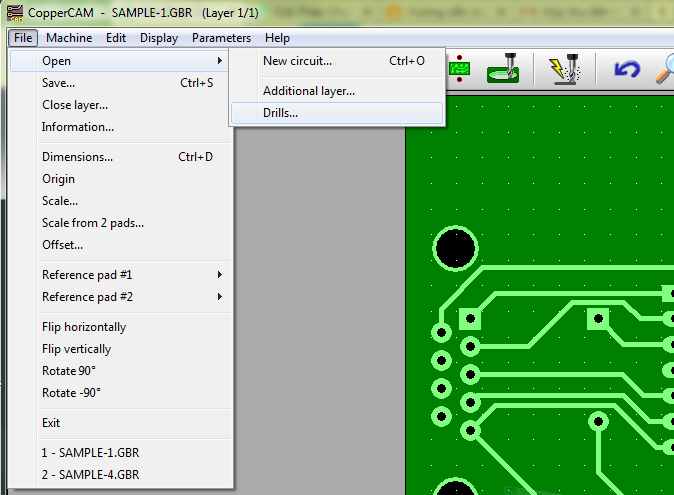Open the Edit menu
Image resolution: width=674 pixels, height=495 pixels.
click(x=116, y=38)
